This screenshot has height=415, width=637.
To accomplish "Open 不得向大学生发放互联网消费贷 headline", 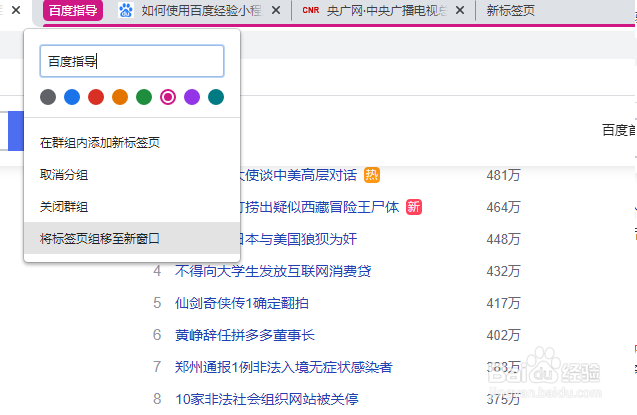I will (x=273, y=271).
